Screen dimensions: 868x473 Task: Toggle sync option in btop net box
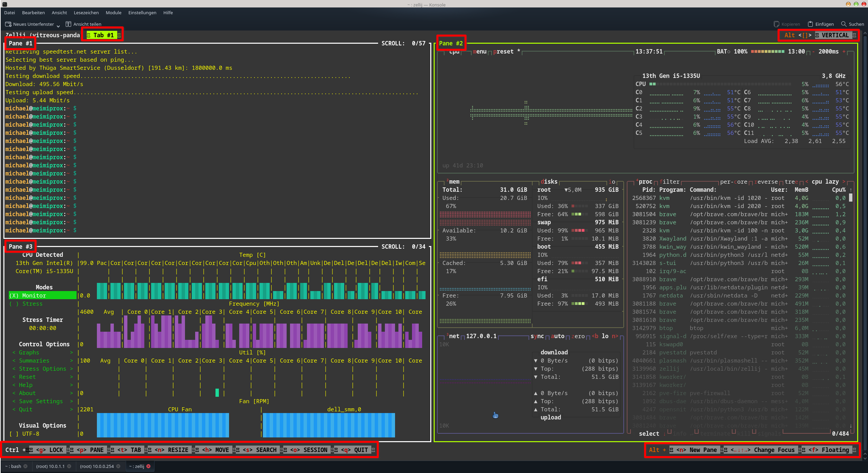[x=537, y=336]
